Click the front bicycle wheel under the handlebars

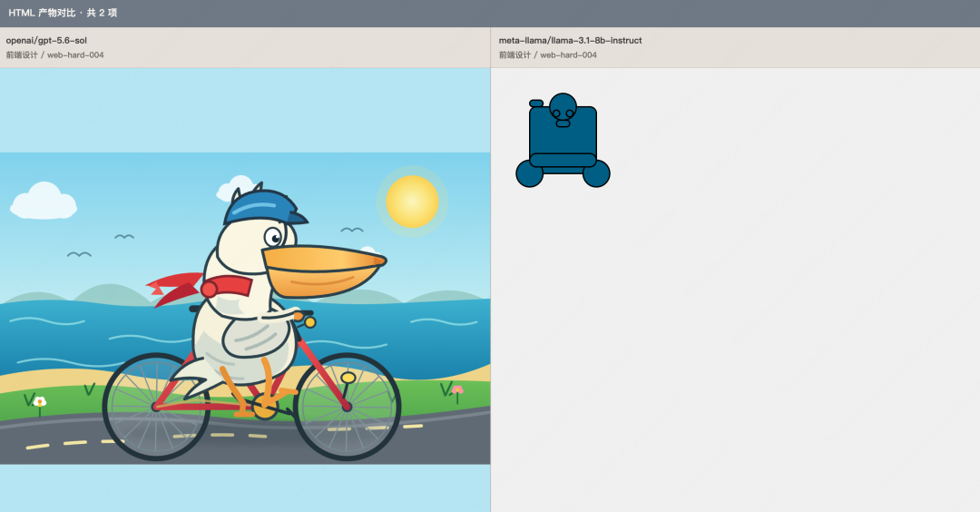(347, 407)
